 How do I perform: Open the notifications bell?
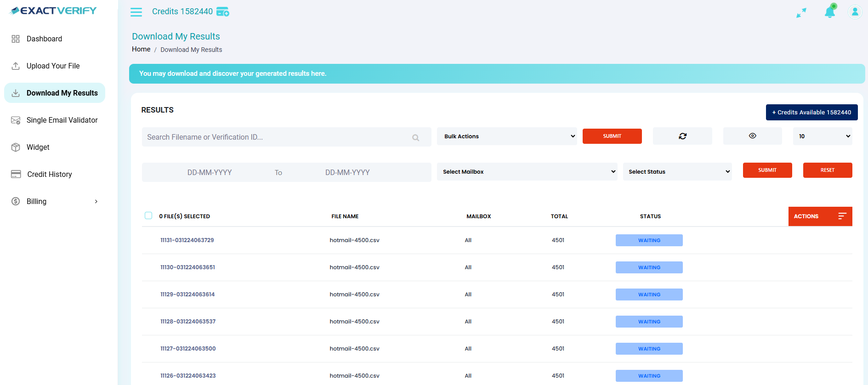point(829,12)
